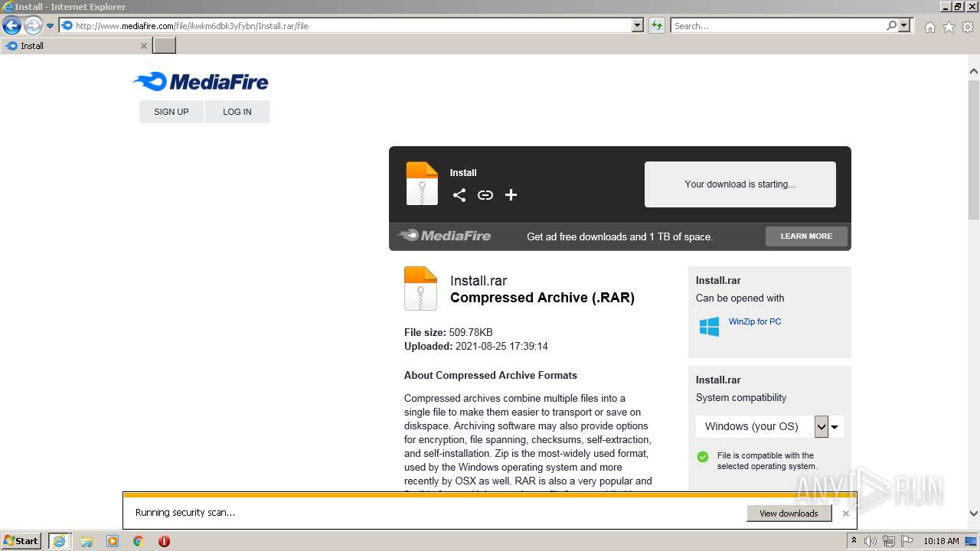Click the Windows logo icon beside WinZip
This screenshot has width=980, height=551.
tap(709, 327)
